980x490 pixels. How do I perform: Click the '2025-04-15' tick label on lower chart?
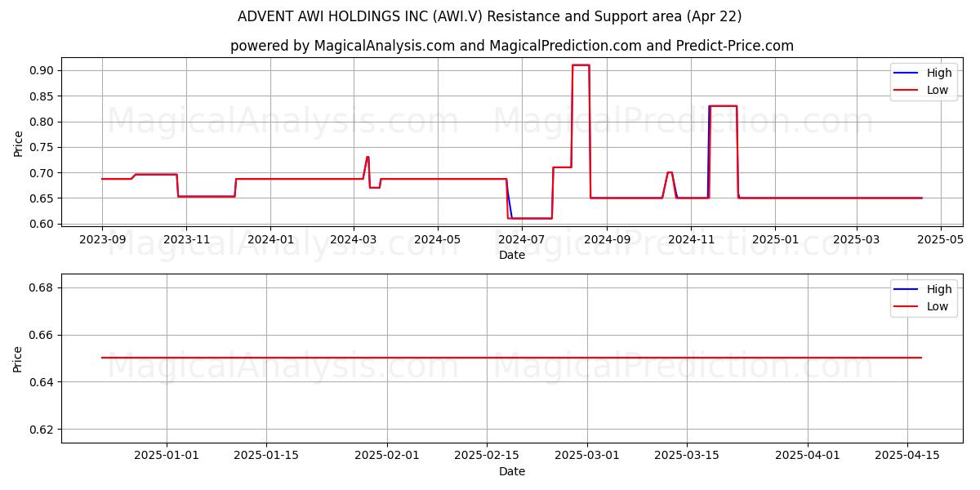907,456
